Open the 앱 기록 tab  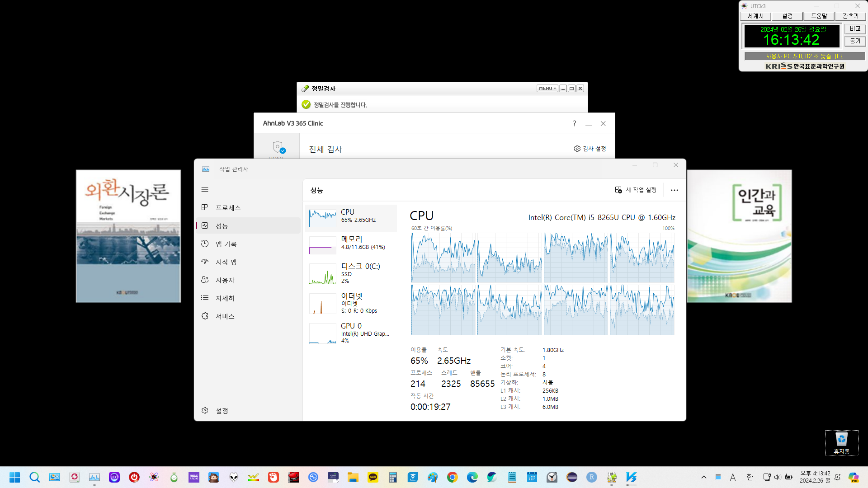[248, 244]
